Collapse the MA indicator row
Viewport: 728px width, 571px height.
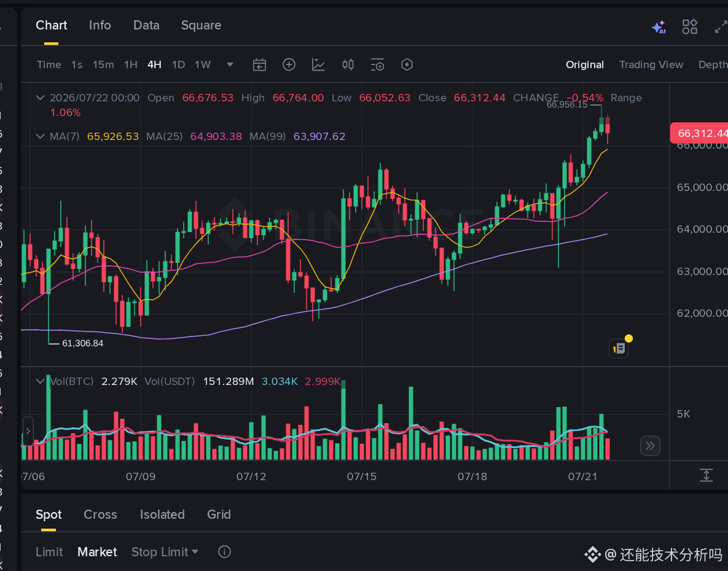tap(41, 136)
